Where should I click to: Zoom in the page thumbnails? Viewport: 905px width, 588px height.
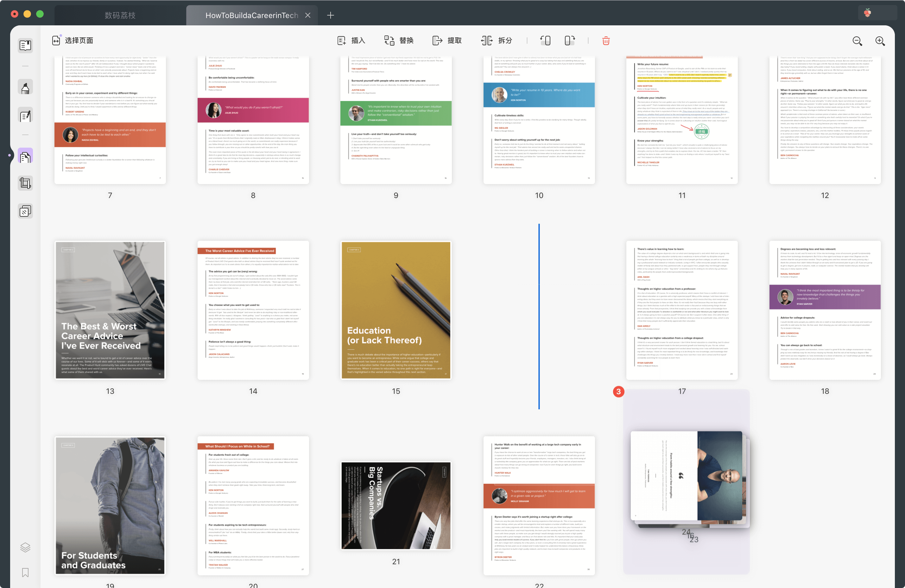pyautogui.click(x=880, y=41)
